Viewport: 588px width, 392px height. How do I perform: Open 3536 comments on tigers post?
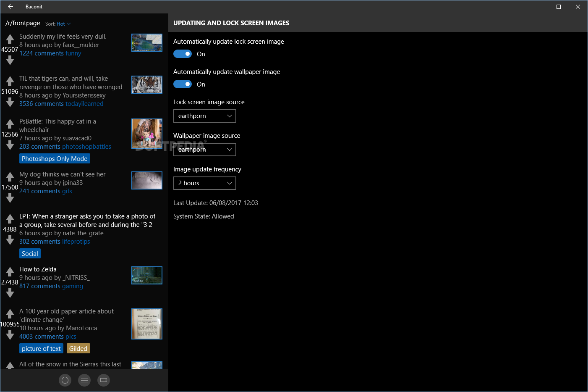point(42,104)
